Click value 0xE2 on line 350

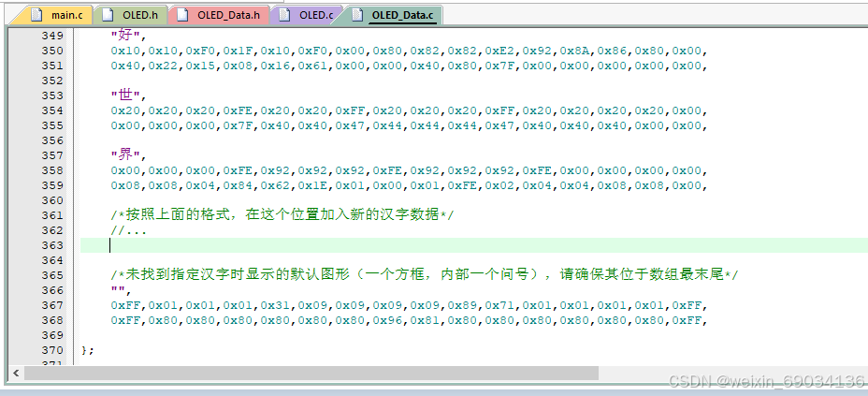pos(500,51)
